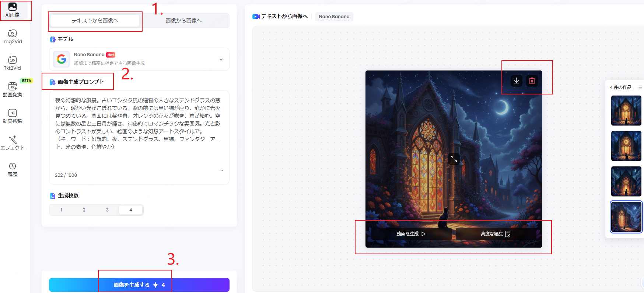Click the テキストから画像へ header title
The image size is (644, 293).
coord(284,16)
